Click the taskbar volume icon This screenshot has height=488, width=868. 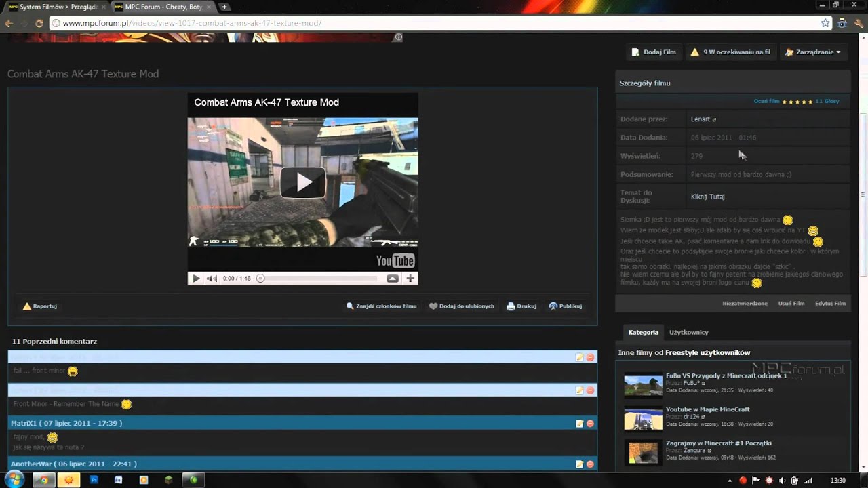coord(783,481)
